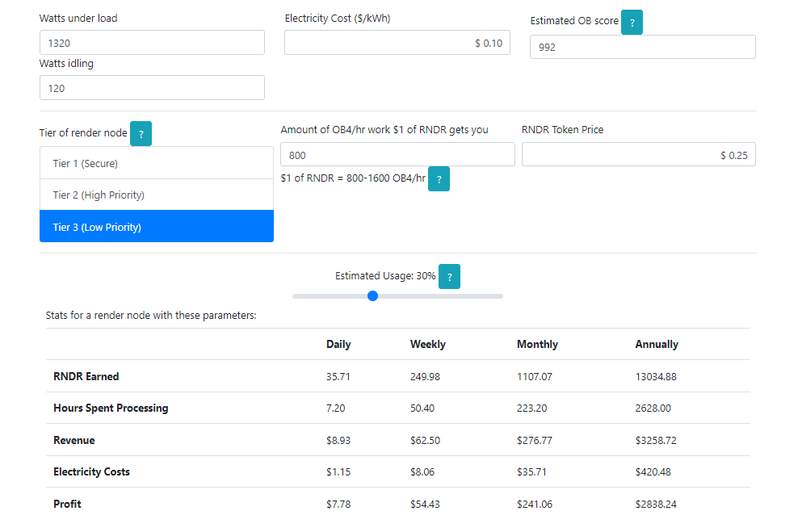Open help for Tier of render node
The width and height of the screenshot is (802, 532).
click(x=141, y=134)
